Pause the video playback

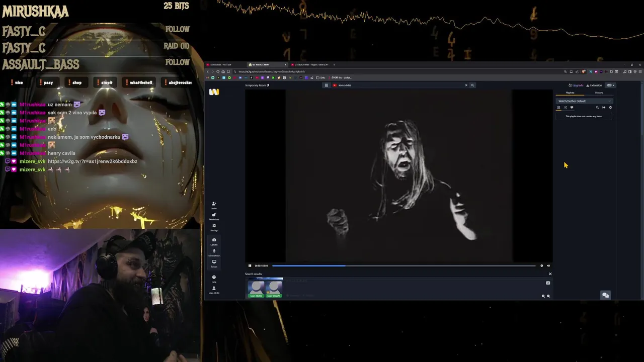pyautogui.click(x=250, y=265)
